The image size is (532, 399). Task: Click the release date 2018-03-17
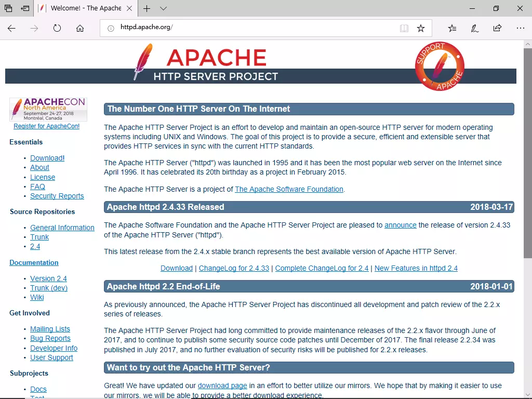click(491, 207)
